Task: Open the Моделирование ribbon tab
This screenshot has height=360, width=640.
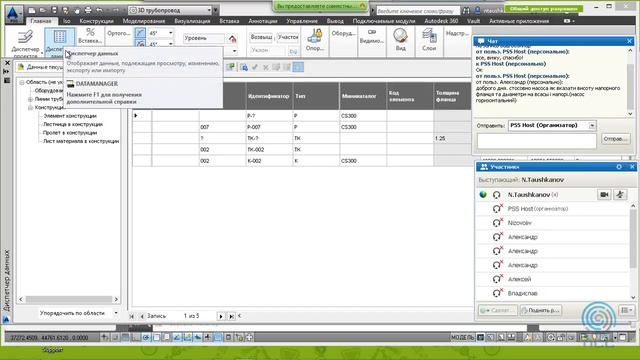Action: [x=144, y=21]
